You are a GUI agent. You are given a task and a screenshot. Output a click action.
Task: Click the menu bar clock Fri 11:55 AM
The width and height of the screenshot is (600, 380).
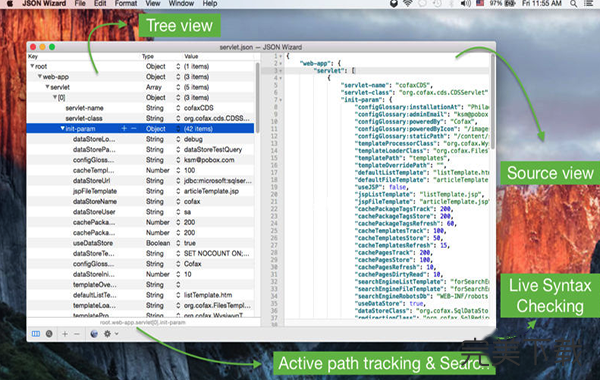tap(542, 3)
